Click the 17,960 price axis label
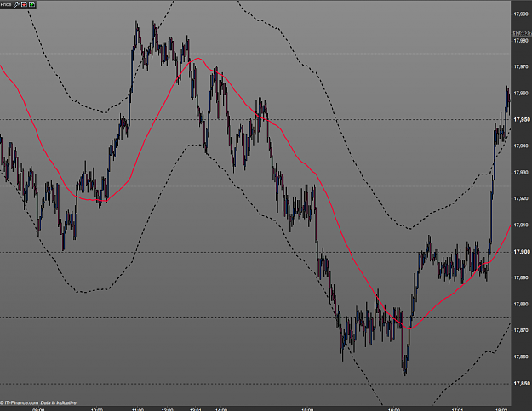This screenshot has height=411, width=532. [x=521, y=94]
